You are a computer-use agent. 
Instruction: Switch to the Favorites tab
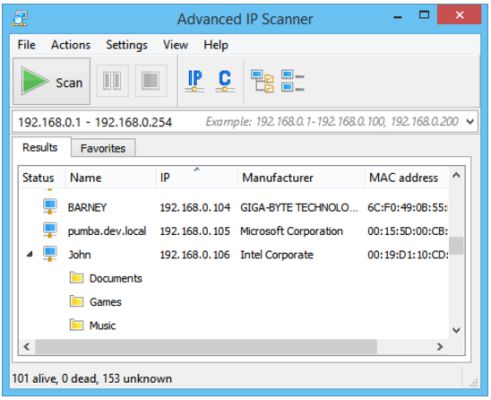[103, 148]
